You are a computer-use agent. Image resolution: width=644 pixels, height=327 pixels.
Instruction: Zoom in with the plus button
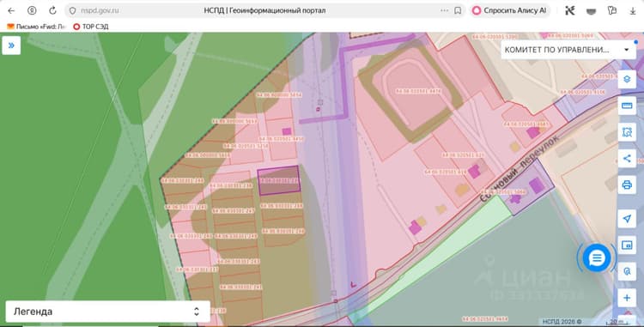(627, 298)
